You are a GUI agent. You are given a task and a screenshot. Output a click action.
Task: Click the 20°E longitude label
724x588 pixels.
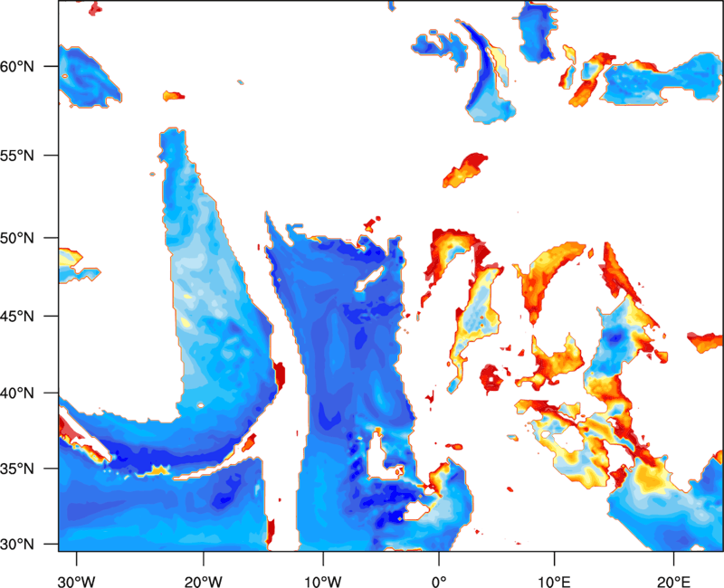click(x=673, y=582)
